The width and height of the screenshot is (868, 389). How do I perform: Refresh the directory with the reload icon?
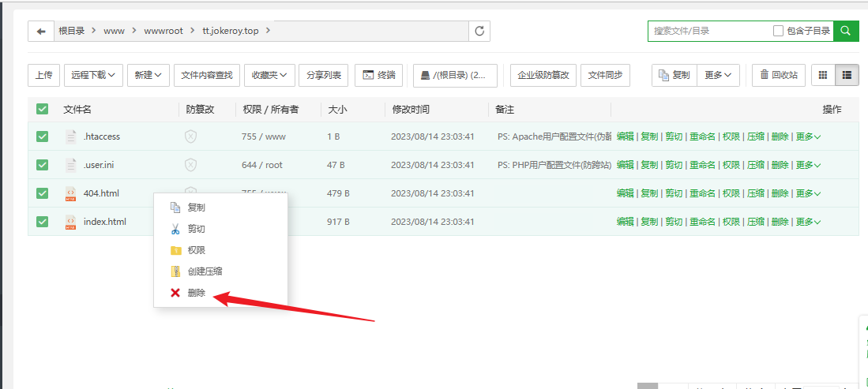pos(479,31)
